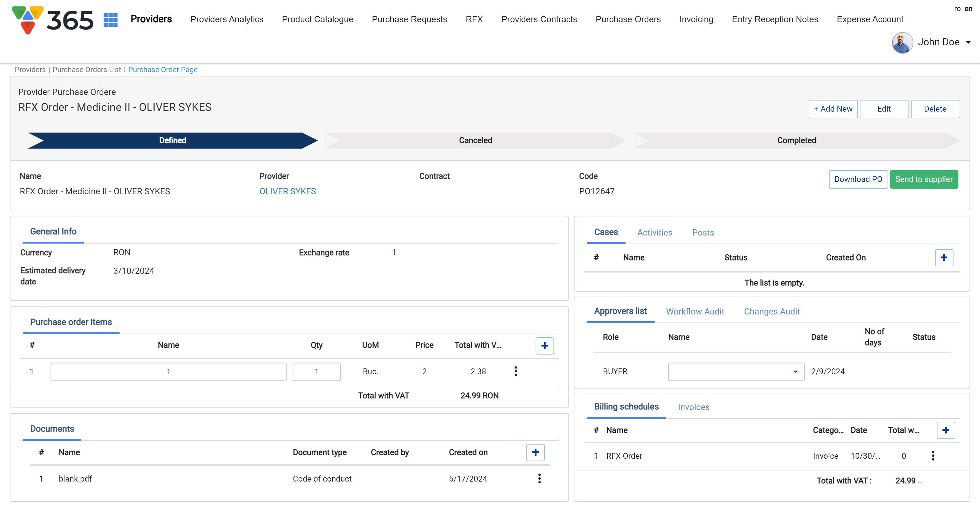Open Purchase Orders in top menu
The width and height of the screenshot is (980, 513).
coord(628,19)
